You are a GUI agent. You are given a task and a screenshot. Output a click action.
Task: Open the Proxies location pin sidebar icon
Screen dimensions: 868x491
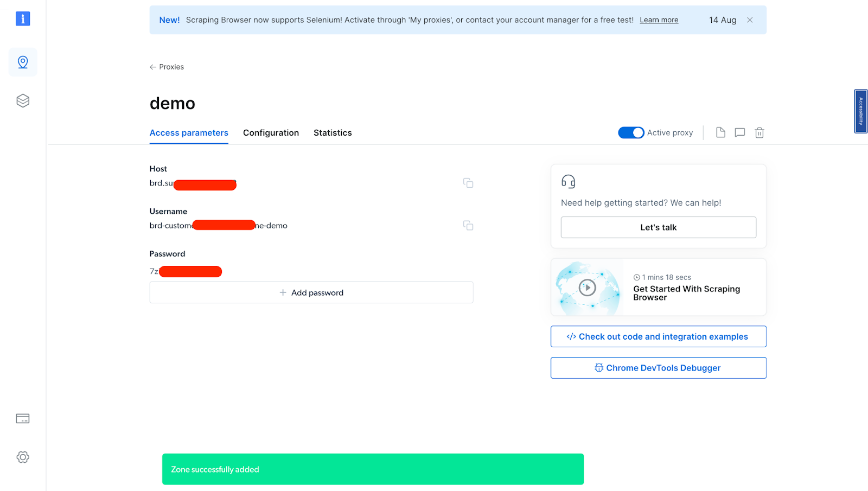pos(23,62)
